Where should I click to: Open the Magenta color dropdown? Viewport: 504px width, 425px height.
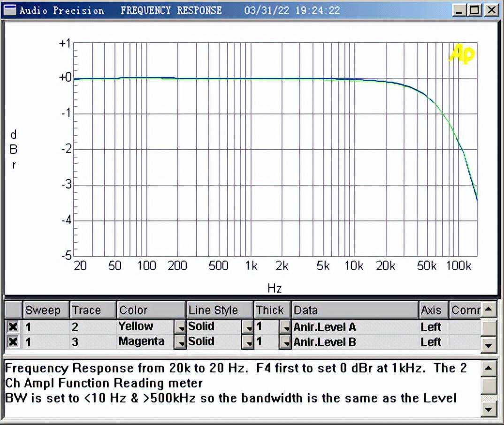click(x=180, y=342)
